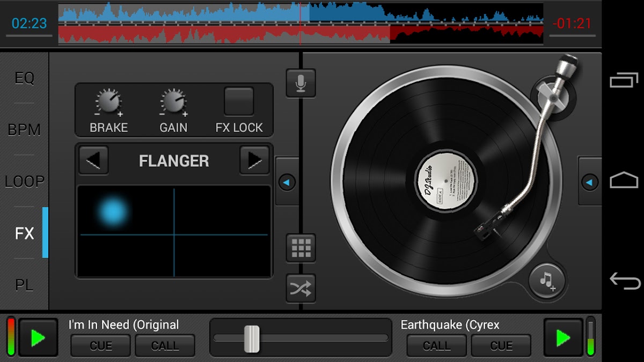This screenshot has width=644, height=362.
Task: Tap the Android home navigation icon
Action: tap(624, 180)
